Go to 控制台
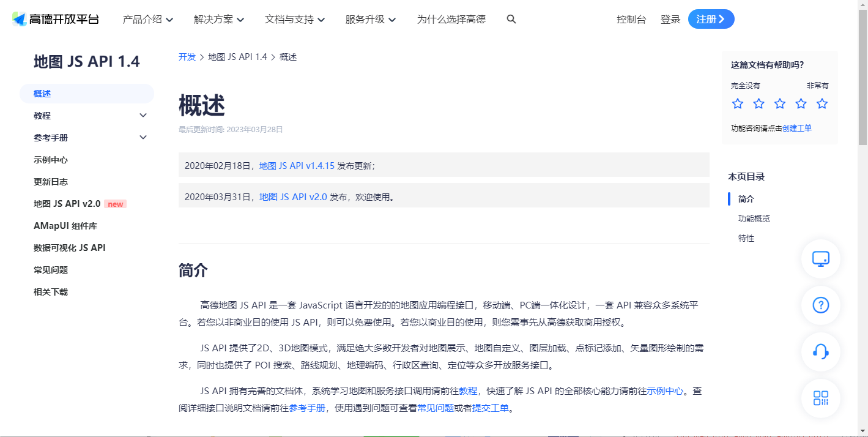The width and height of the screenshot is (868, 437). pyautogui.click(x=631, y=20)
